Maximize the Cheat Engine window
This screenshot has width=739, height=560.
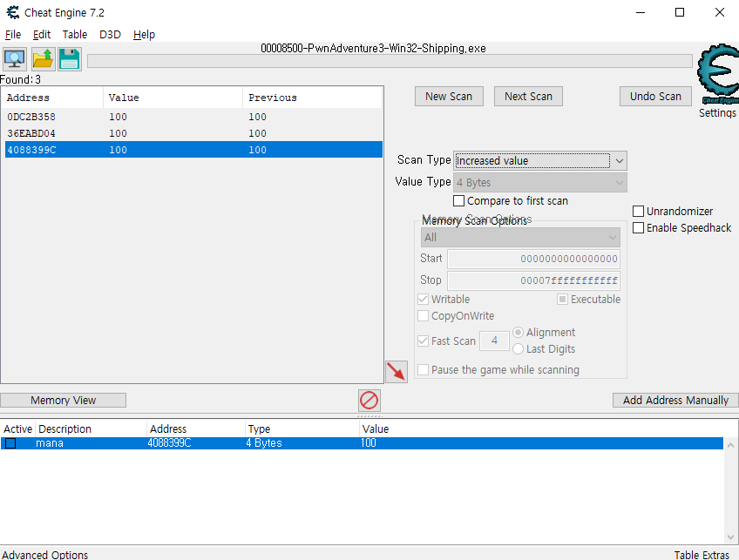tap(680, 13)
